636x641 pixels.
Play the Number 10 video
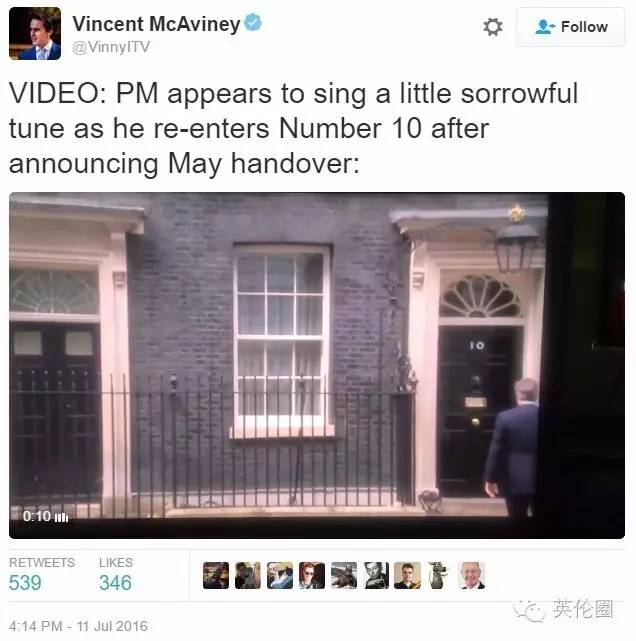(x=317, y=365)
